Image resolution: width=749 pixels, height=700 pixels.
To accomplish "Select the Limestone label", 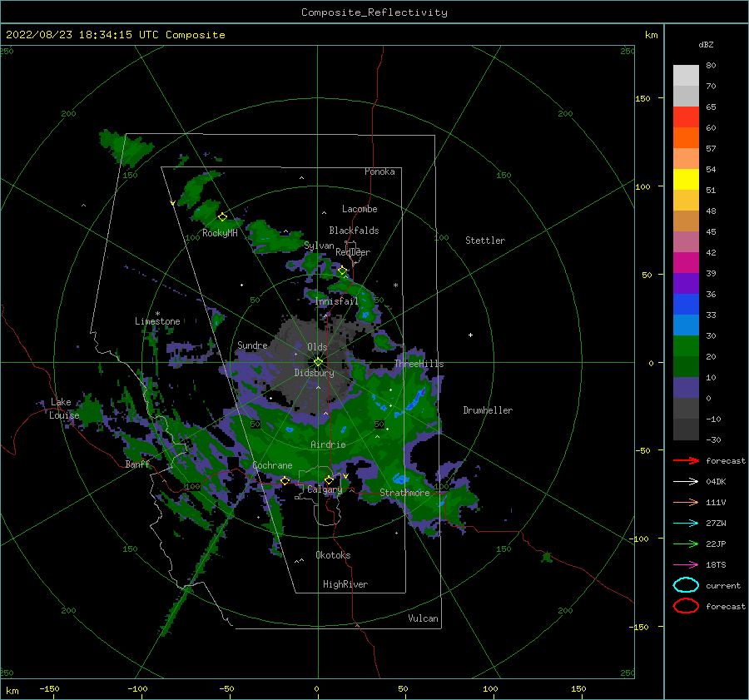I will [x=157, y=321].
